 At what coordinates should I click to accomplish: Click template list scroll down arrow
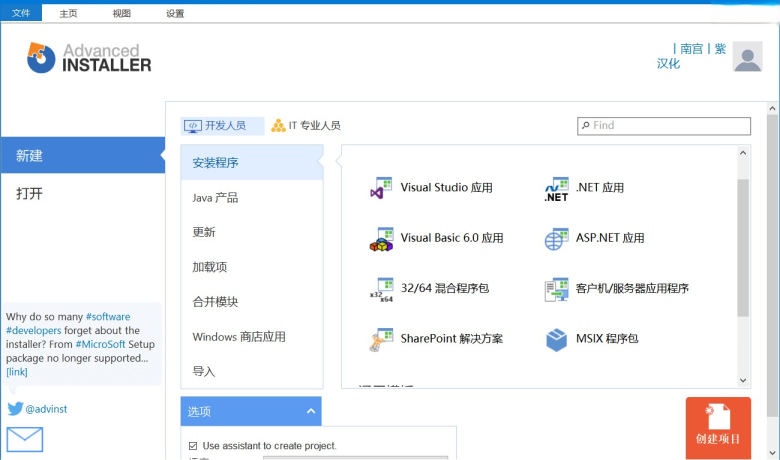pos(743,380)
